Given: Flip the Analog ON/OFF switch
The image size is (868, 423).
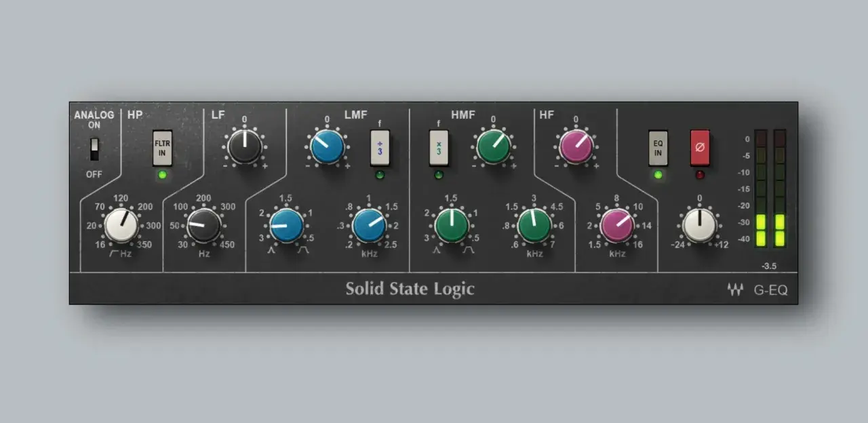Looking at the screenshot, I should coord(94,149).
